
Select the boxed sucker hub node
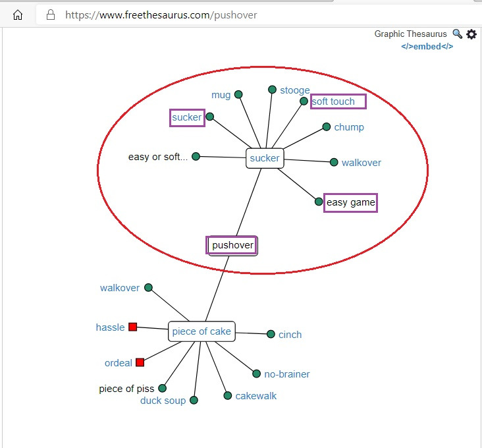265,158
